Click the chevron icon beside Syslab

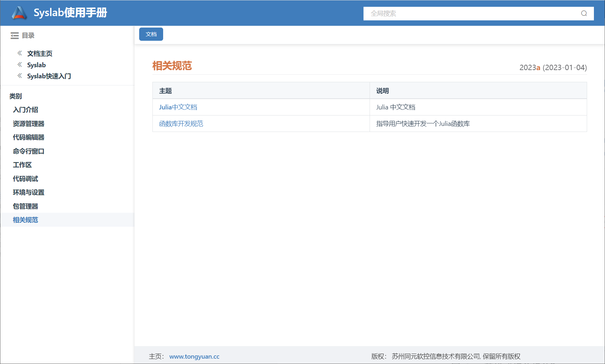pyautogui.click(x=20, y=65)
